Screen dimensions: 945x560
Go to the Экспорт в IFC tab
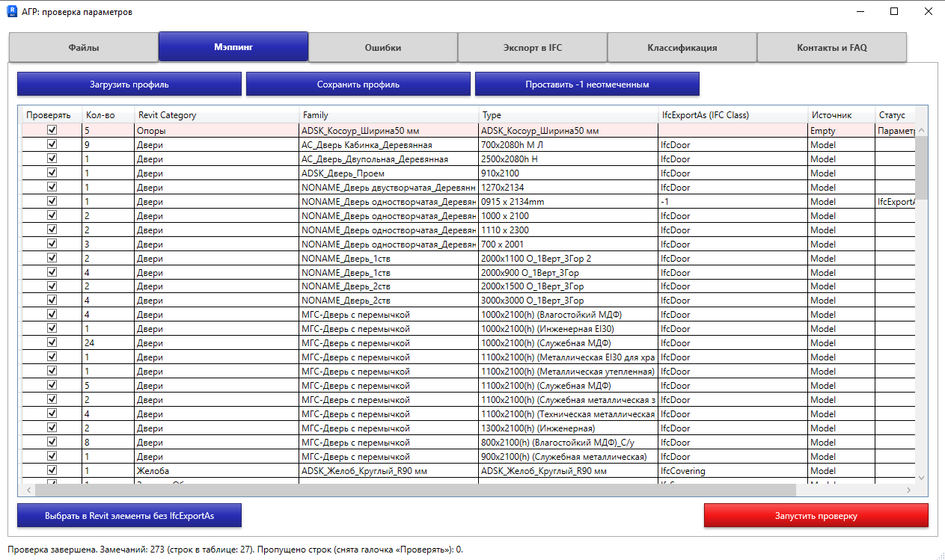point(533,48)
